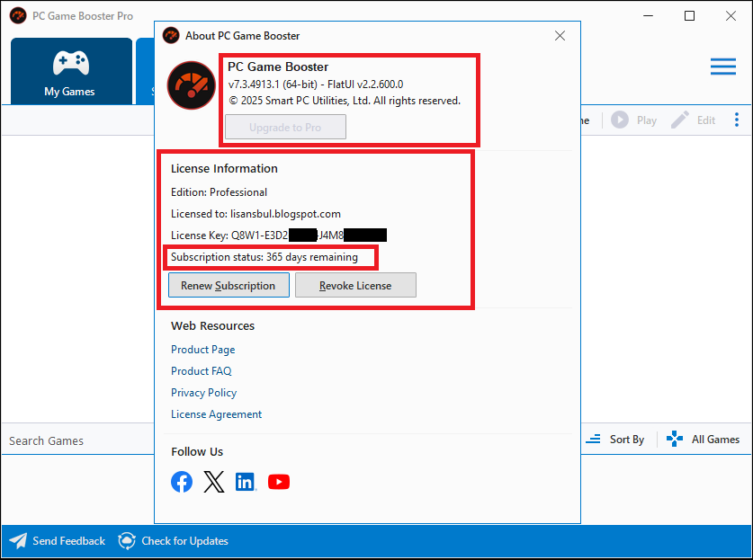Viewport: 753px width, 560px height.
Task: Open the License Agreement link
Action: click(x=217, y=414)
